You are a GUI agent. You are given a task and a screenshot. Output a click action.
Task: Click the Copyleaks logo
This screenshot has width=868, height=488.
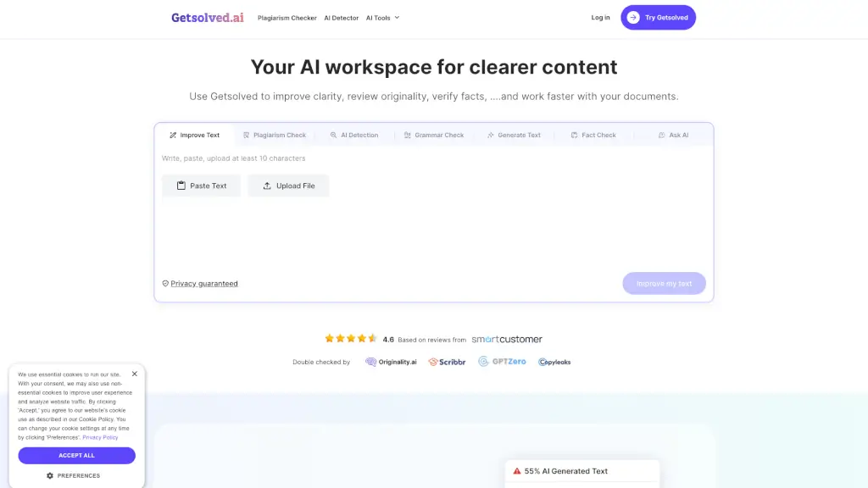click(554, 362)
